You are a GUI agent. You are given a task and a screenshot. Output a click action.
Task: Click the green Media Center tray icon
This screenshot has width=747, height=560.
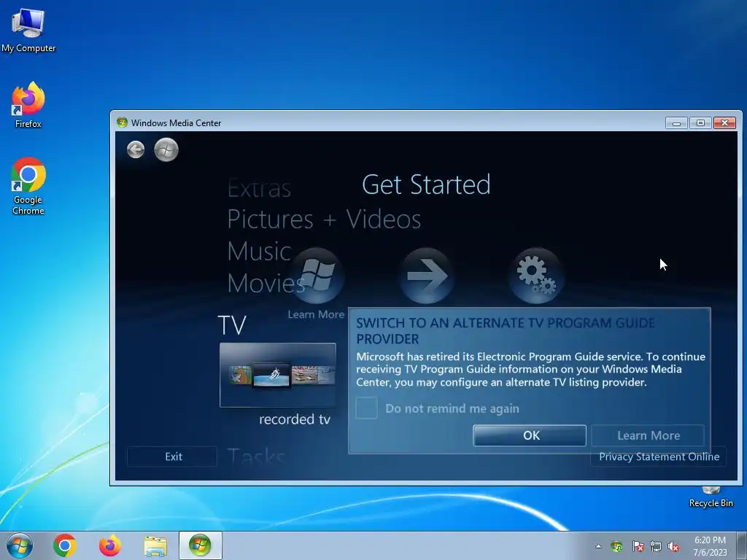click(616, 546)
